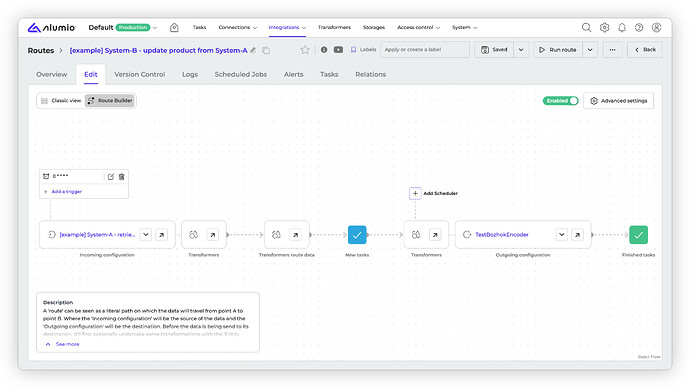Open TestBozhokEncoder in new window arrow
Viewport: 690px width, 388px height.
577,234
